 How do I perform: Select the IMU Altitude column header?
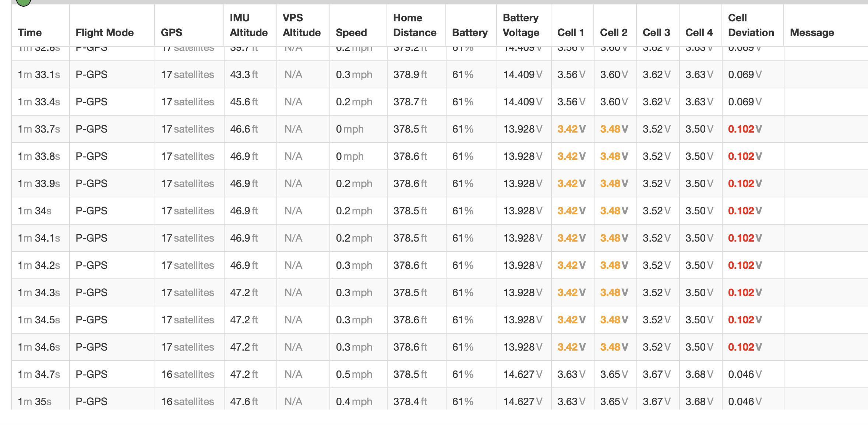(x=249, y=25)
